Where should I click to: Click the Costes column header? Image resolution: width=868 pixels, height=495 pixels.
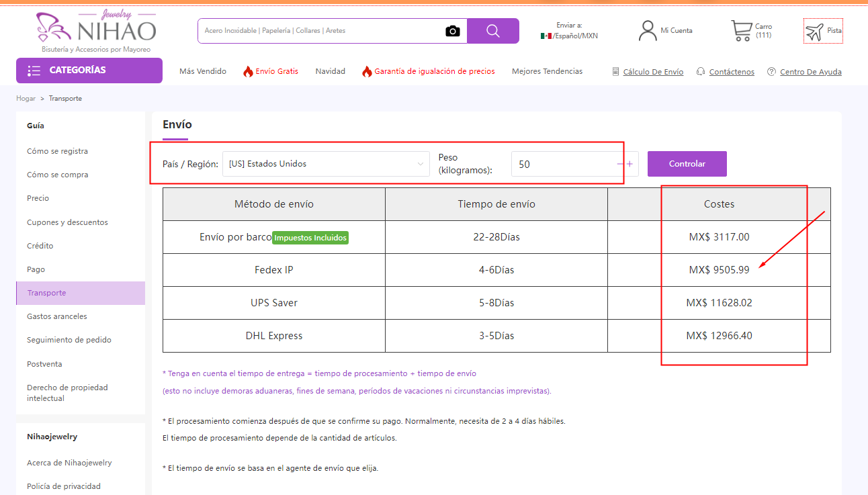pos(719,204)
